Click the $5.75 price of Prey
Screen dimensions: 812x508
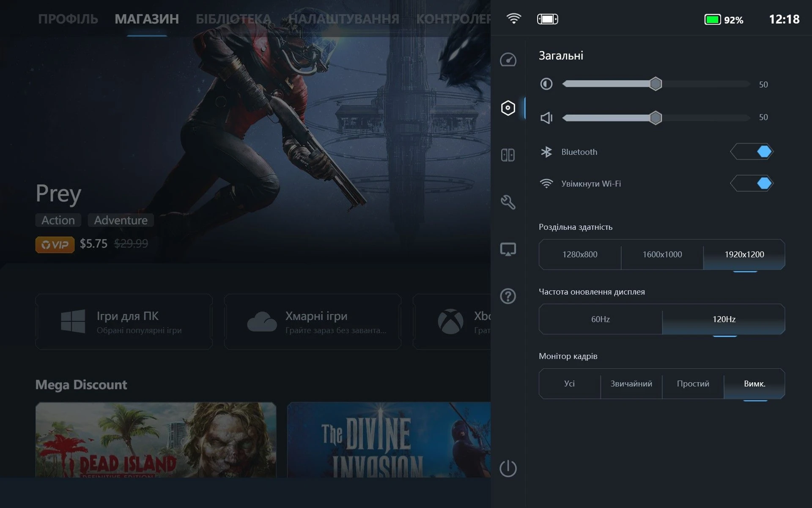93,244
